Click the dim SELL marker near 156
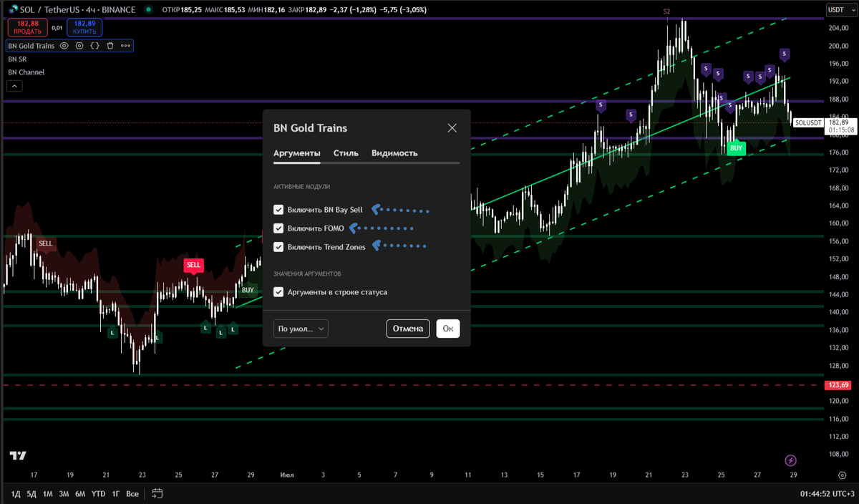The width and height of the screenshot is (859, 504). click(x=46, y=243)
